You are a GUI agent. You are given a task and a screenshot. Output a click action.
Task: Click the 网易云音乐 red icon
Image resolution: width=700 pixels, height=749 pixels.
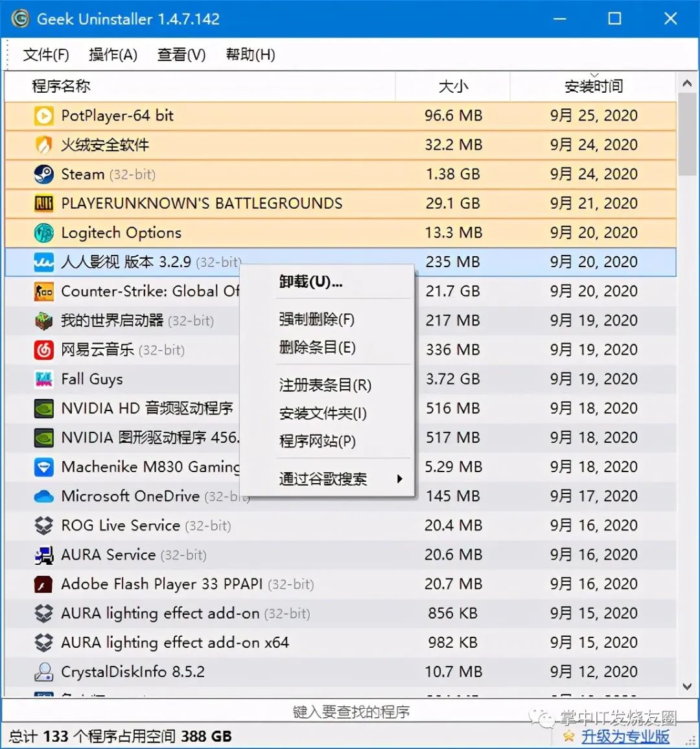(x=43, y=350)
